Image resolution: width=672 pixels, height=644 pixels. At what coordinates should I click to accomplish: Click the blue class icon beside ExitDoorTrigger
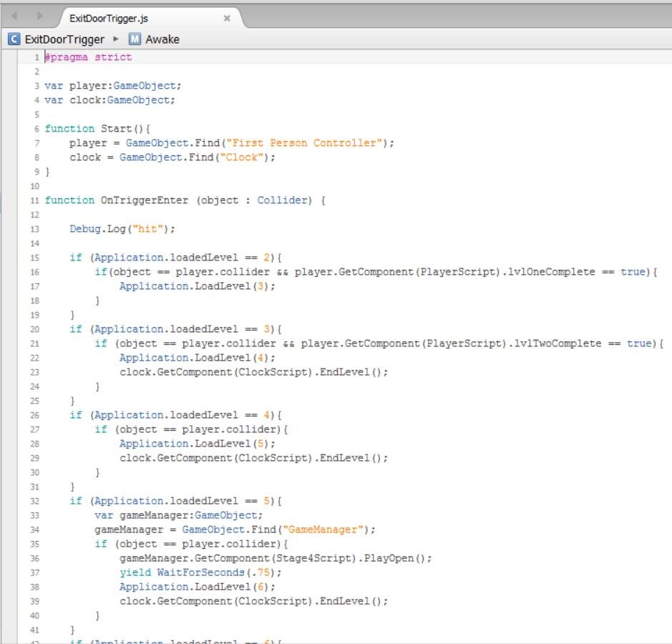[x=14, y=39]
